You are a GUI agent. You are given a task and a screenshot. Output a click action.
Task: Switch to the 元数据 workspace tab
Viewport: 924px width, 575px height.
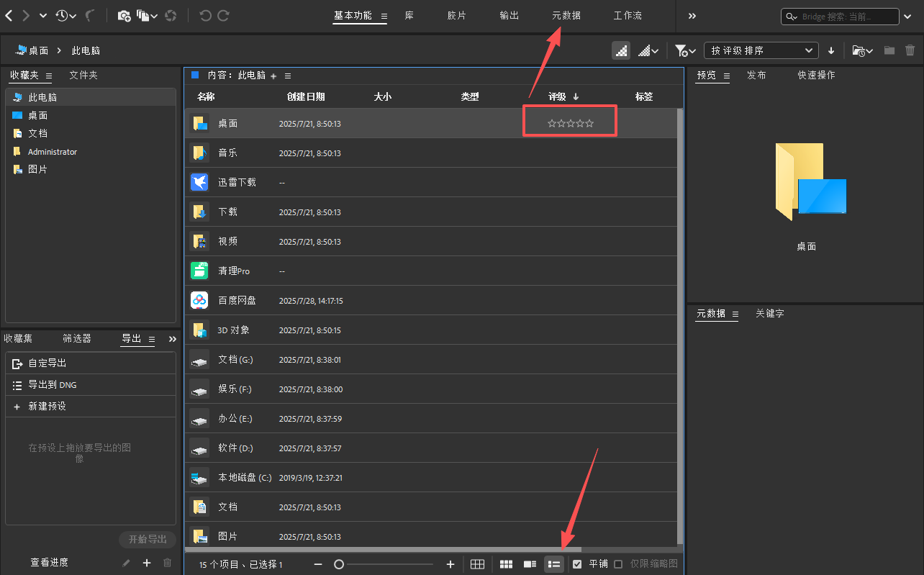pos(566,15)
